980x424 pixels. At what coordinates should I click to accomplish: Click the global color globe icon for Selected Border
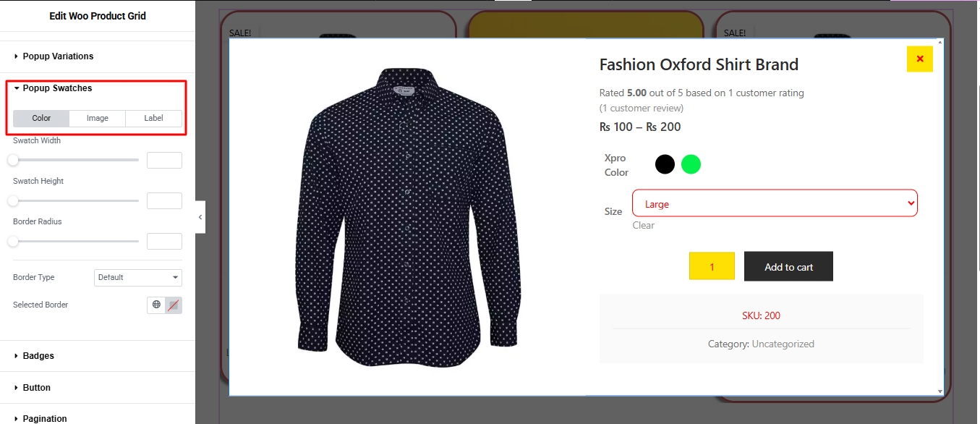(156, 305)
